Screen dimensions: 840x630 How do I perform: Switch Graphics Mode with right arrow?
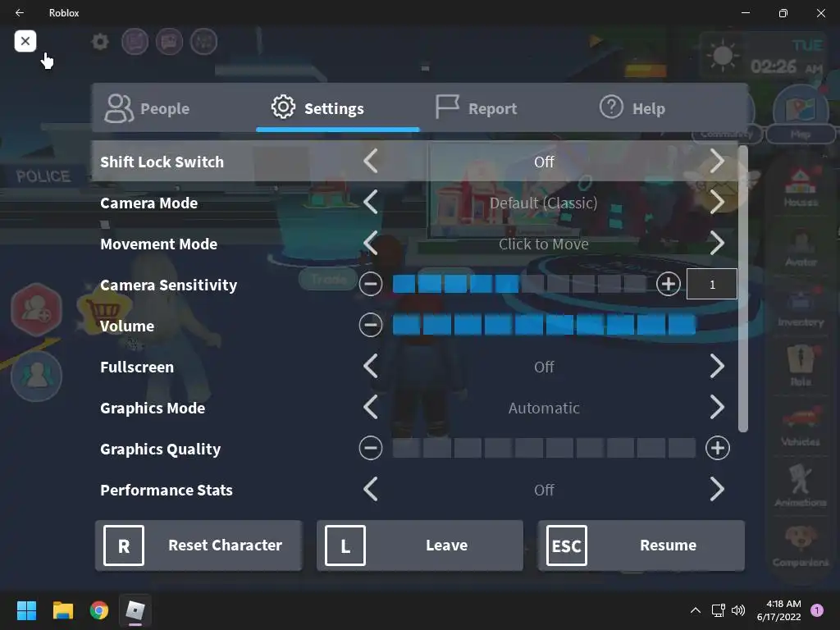[717, 408]
